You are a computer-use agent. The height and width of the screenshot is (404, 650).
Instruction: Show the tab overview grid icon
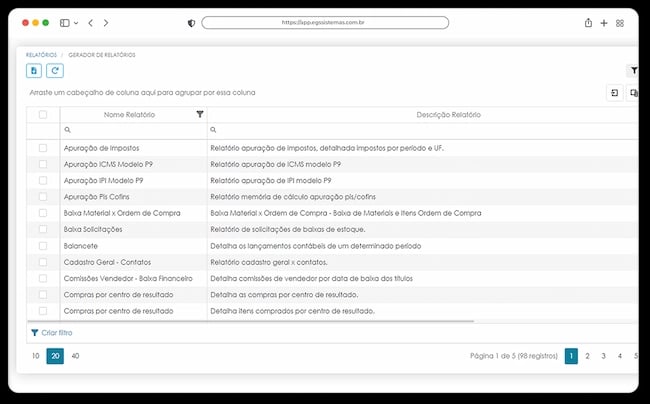point(620,23)
